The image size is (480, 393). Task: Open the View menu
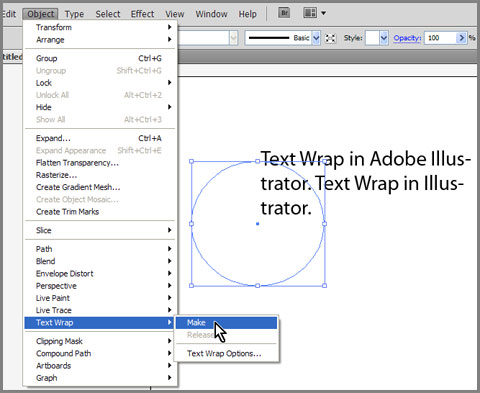(175, 14)
